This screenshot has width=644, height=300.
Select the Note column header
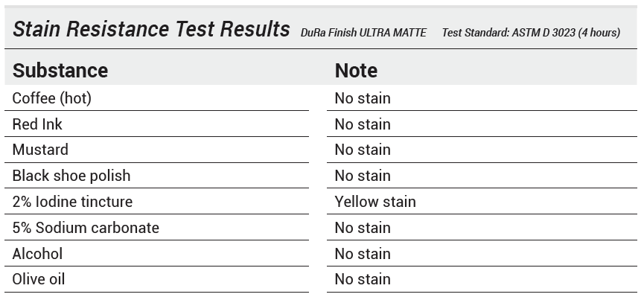click(x=356, y=71)
